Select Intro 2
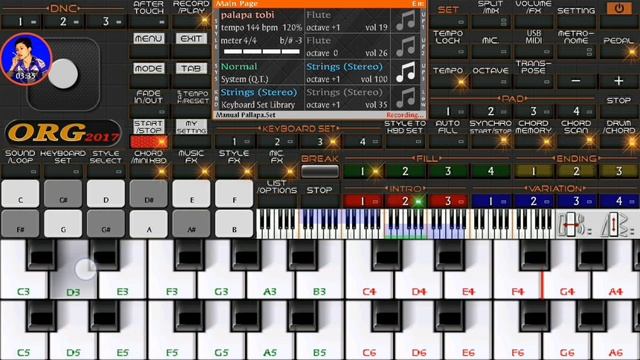Viewport: 640px width, 360px height. click(405, 201)
